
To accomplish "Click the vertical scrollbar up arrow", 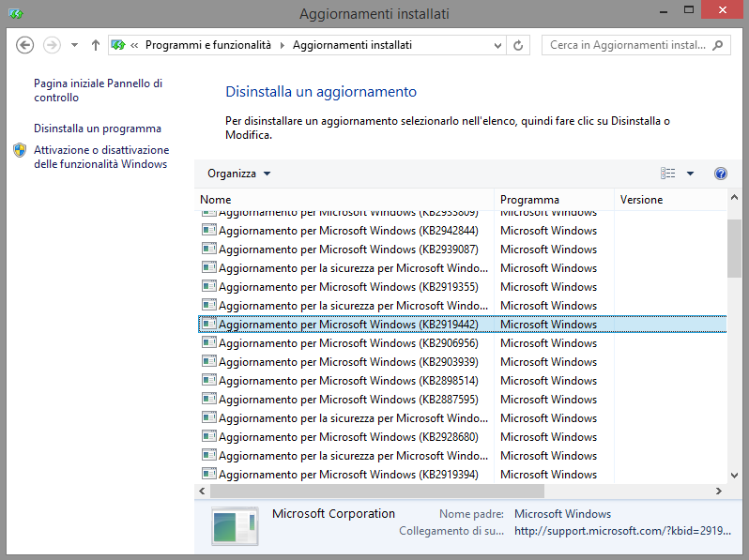I will click(734, 197).
